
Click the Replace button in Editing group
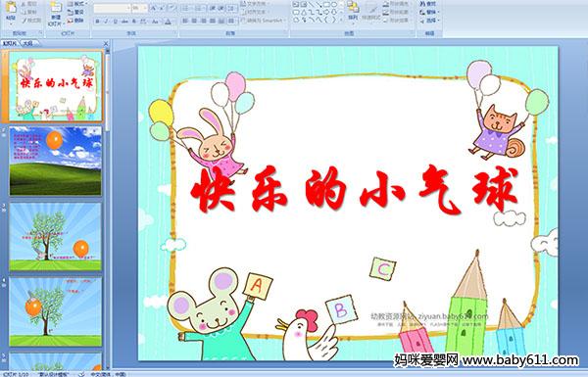(x=428, y=12)
